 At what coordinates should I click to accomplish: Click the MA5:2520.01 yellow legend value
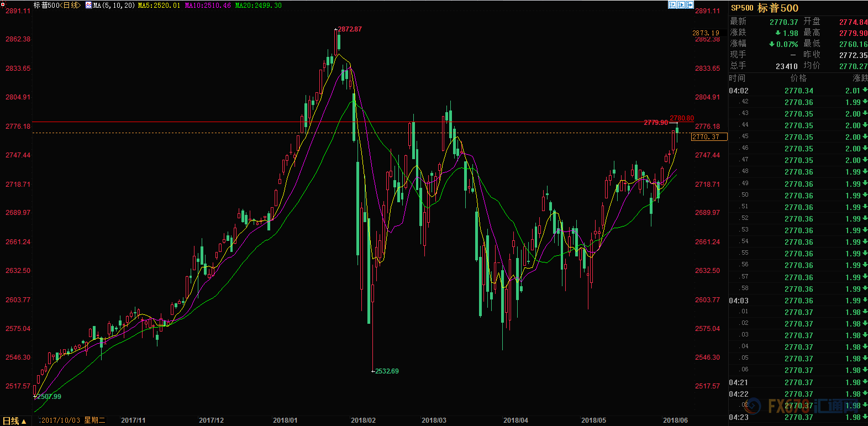coord(159,5)
